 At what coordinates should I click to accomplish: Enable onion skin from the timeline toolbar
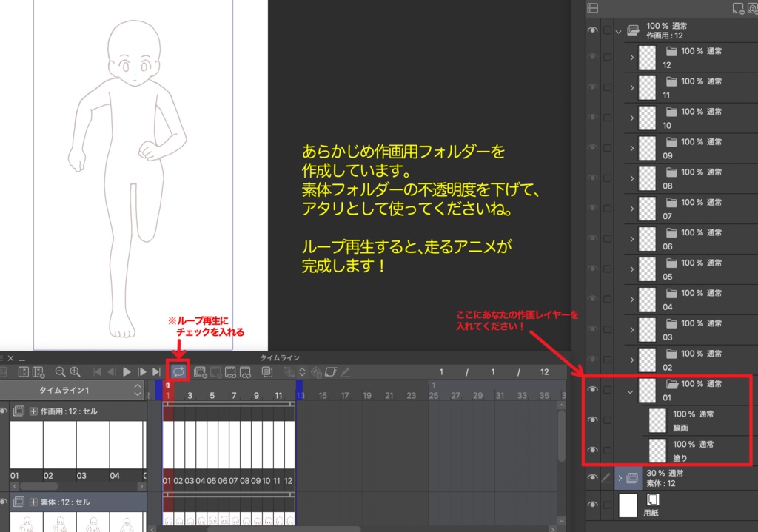coord(268,372)
